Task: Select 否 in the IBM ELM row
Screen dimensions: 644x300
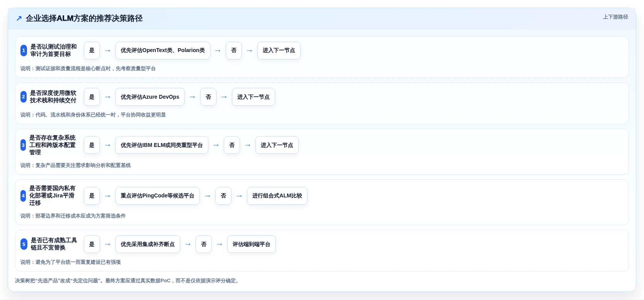Action: coord(232,145)
